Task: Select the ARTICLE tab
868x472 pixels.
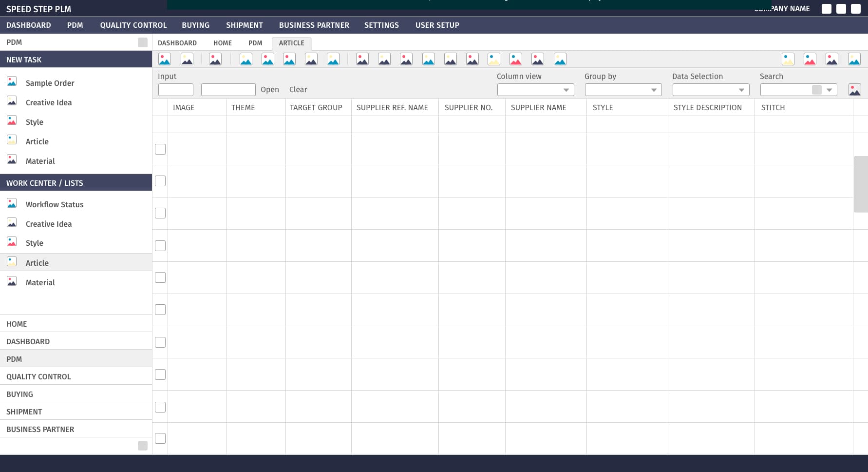Action: pos(291,43)
